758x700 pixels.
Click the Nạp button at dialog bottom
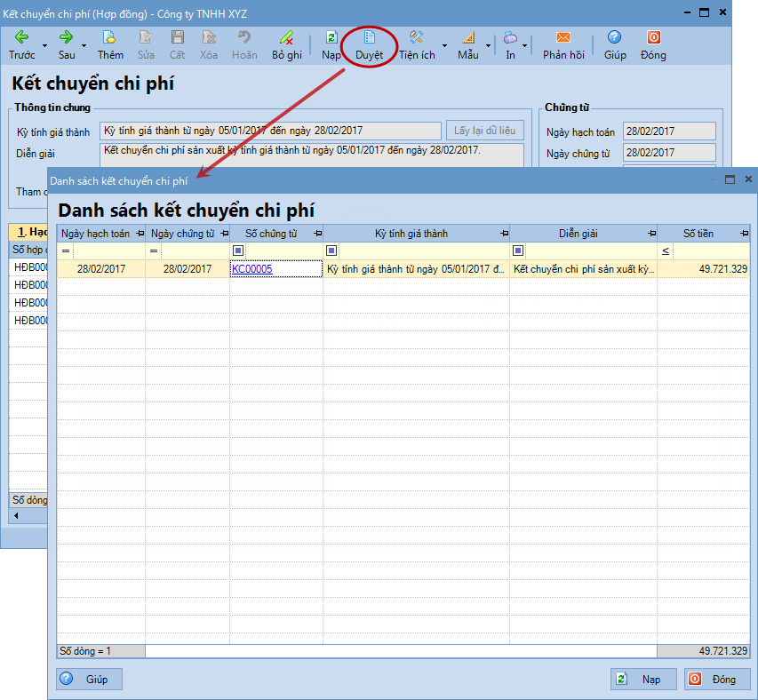click(x=643, y=680)
